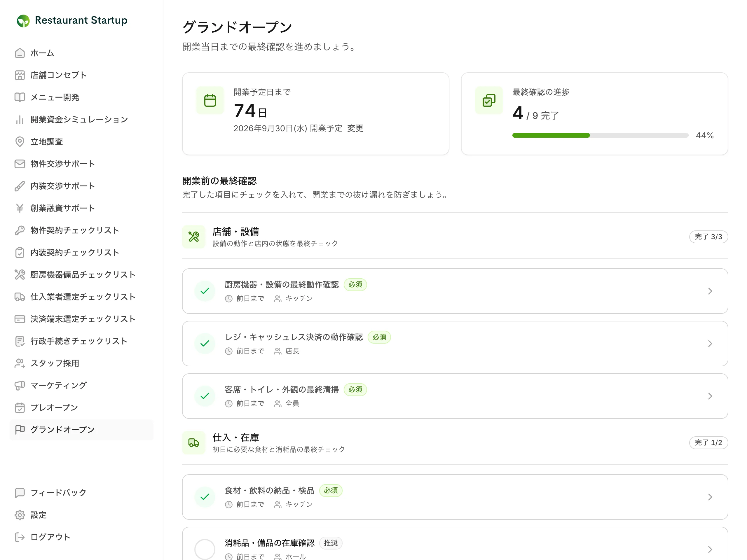Click the 物件交渉サポート envelope icon
747x560 pixels.
tap(20, 164)
